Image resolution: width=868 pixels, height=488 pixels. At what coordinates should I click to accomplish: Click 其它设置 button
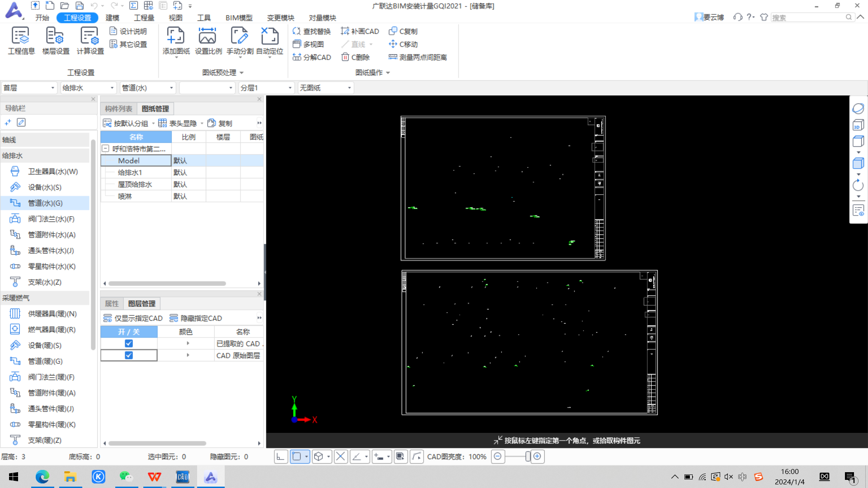(128, 44)
